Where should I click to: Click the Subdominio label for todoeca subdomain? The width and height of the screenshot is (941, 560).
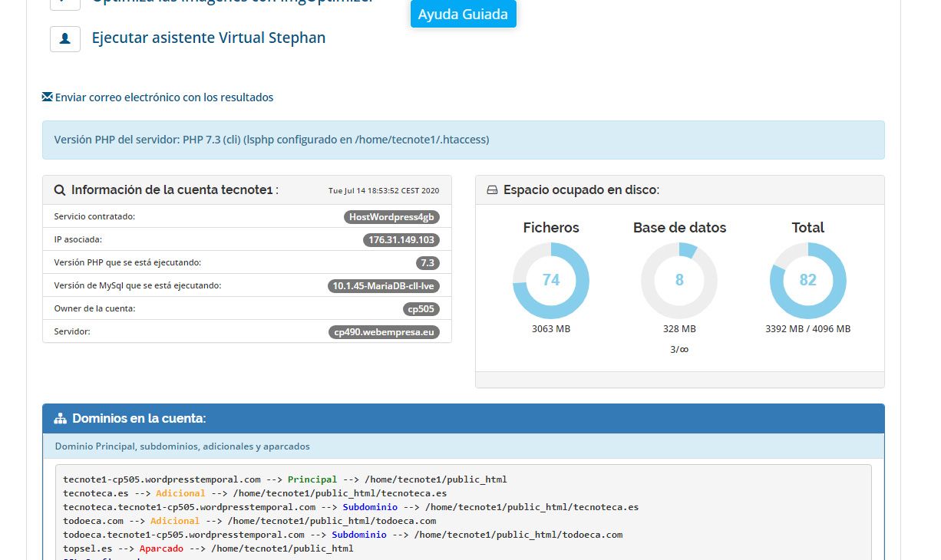(x=359, y=535)
